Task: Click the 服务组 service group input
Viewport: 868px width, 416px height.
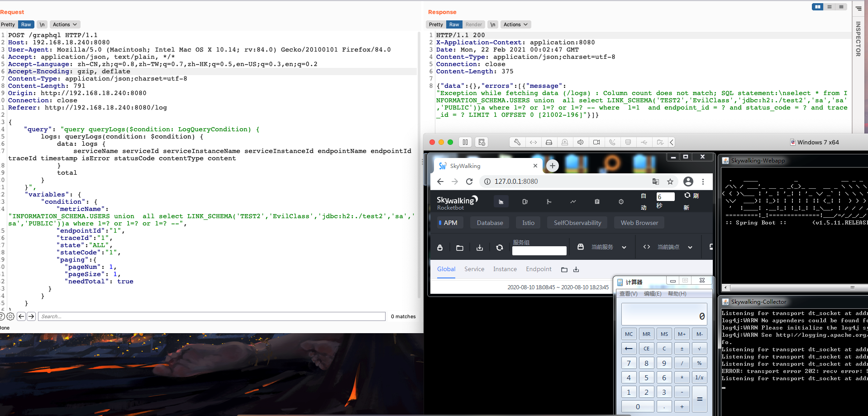Action: coord(539,251)
